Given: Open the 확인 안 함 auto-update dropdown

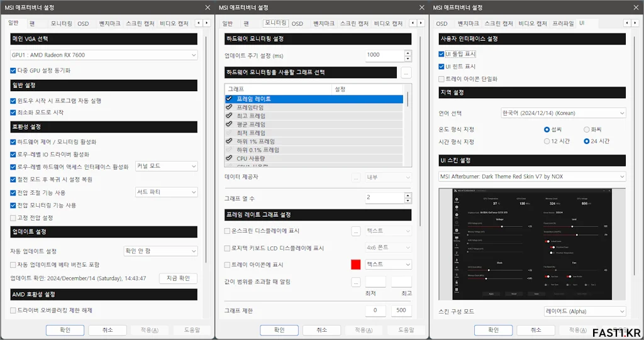Looking at the screenshot, I should click(x=160, y=251).
